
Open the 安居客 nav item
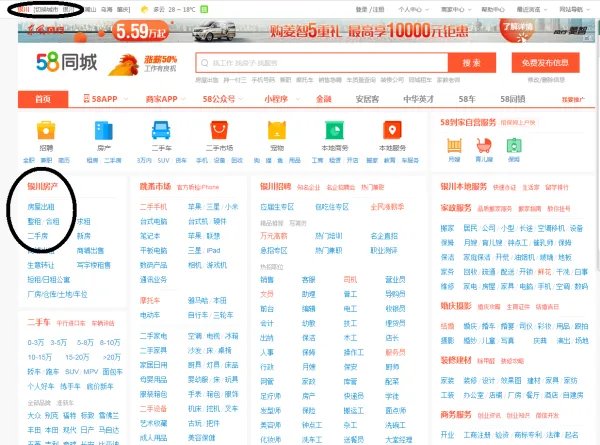tap(367, 99)
